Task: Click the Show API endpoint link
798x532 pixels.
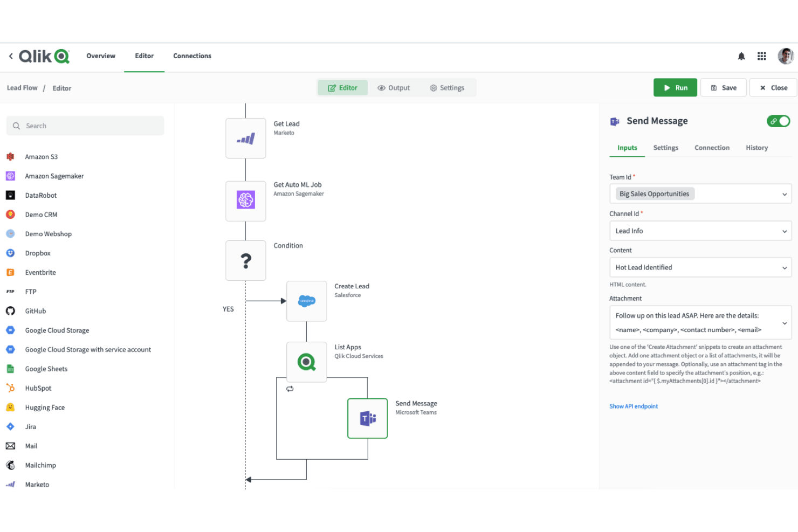Action: click(634, 406)
